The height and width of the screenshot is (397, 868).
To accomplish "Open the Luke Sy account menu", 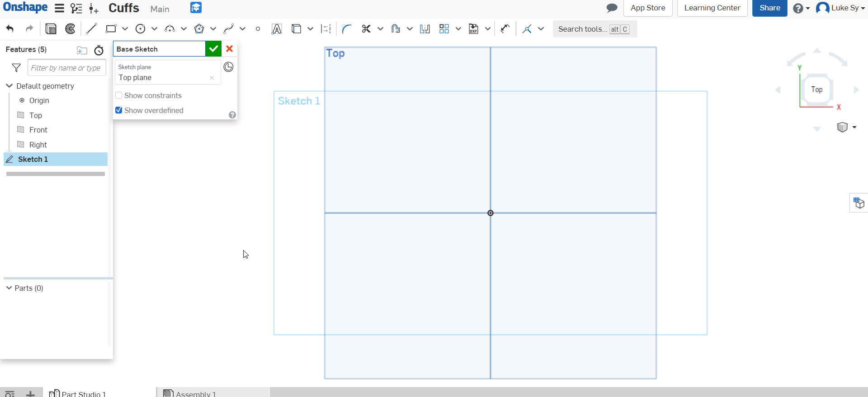I will point(840,8).
